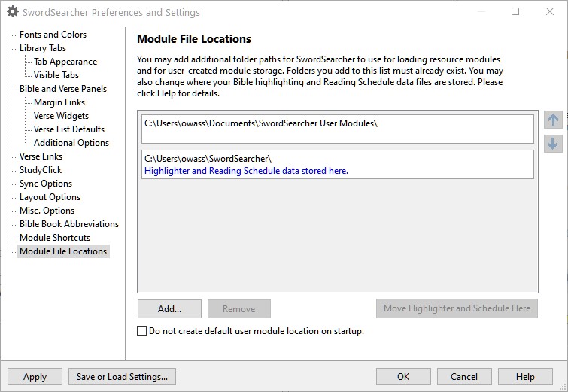The height and width of the screenshot is (392, 568).
Task: Open Help for this page
Action: point(525,377)
